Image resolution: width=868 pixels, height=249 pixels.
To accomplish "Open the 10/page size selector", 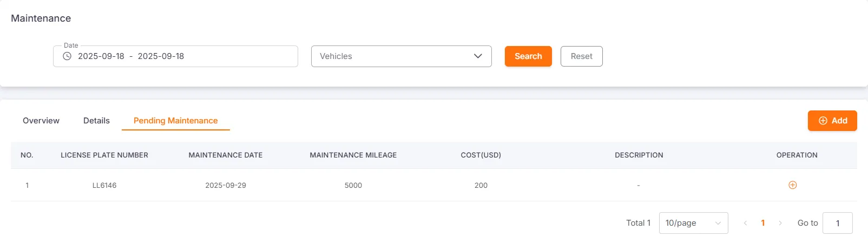I will pyautogui.click(x=694, y=223).
